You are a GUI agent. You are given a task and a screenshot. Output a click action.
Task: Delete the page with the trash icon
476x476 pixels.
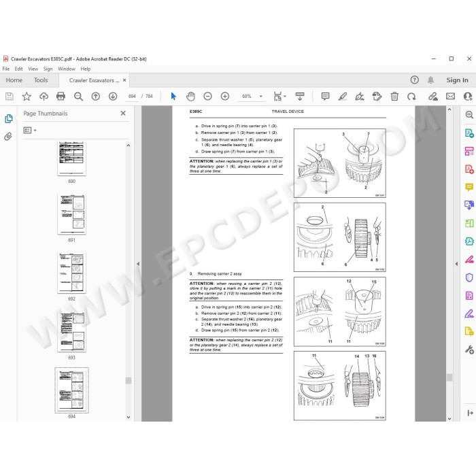(394, 97)
